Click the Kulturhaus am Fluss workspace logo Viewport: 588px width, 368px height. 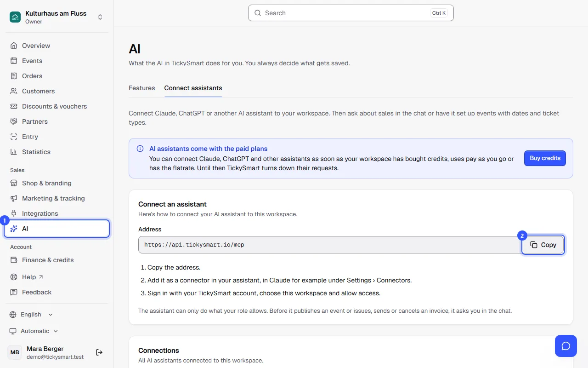15,17
